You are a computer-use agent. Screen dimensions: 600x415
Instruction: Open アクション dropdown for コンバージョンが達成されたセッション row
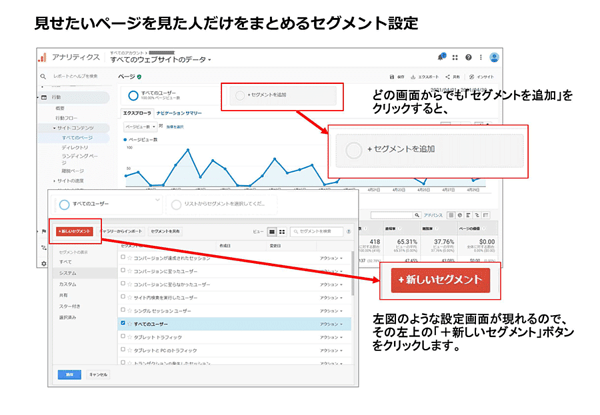coord(331,259)
